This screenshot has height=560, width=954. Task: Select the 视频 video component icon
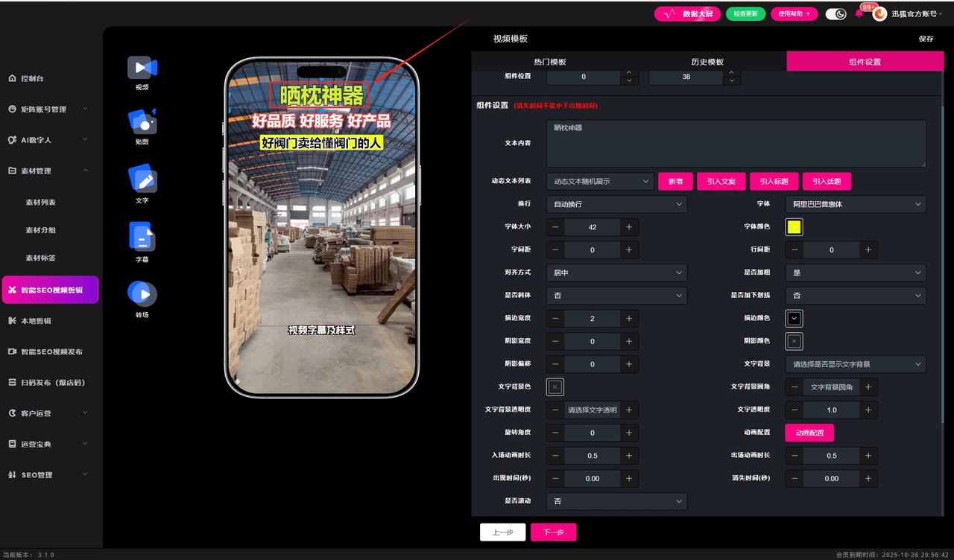click(x=142, y=69)
